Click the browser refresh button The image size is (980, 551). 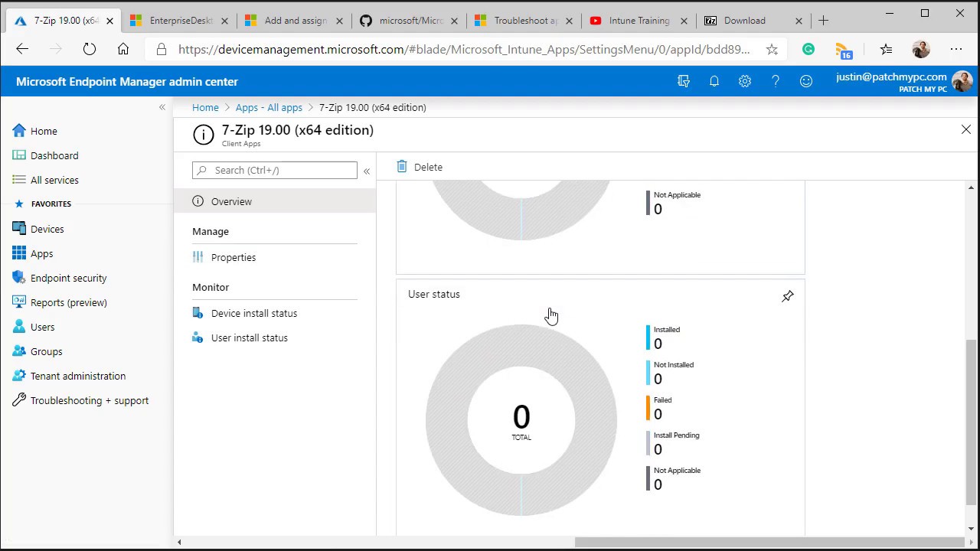90,49
